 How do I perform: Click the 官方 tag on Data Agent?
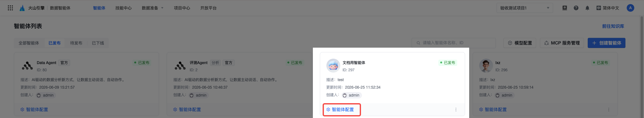[64, 63]
